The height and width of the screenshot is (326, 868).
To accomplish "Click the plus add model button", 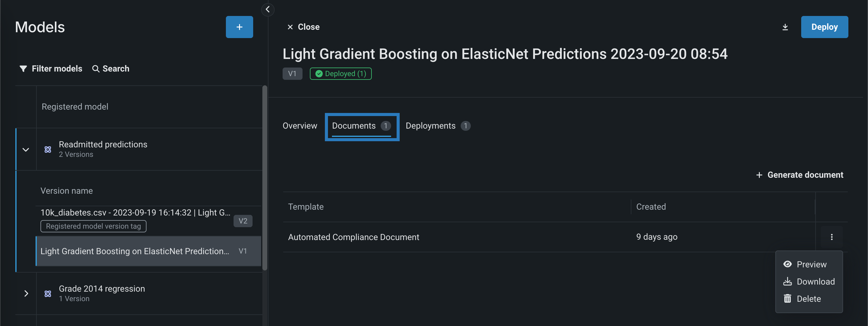I will [x=239, y=27].
